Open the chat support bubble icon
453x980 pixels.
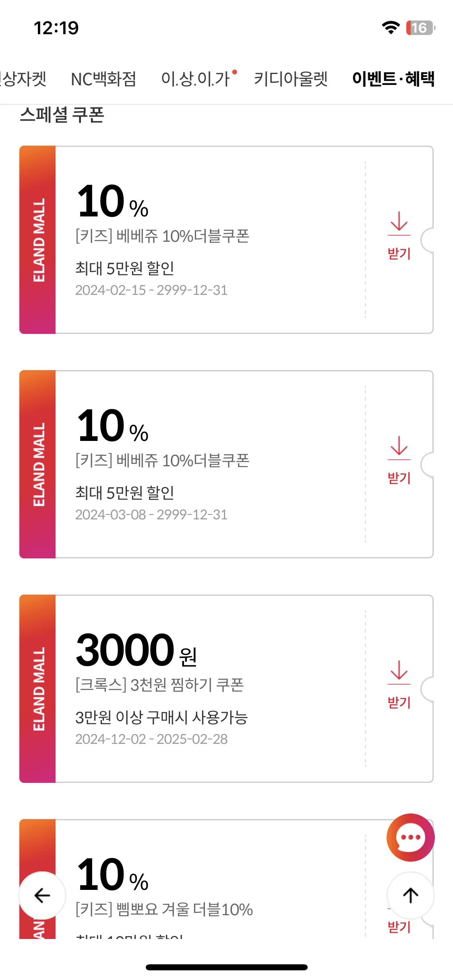coord(410,837)
